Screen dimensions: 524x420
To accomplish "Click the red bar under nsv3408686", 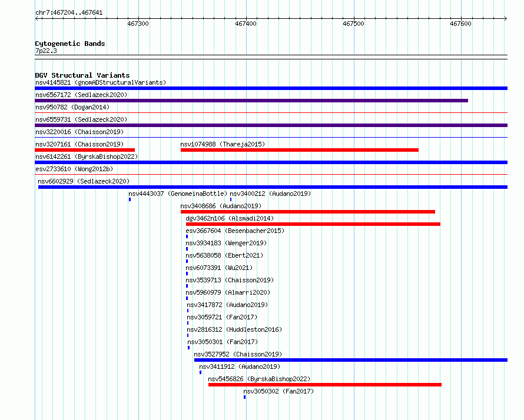I will tap(308, 212).
